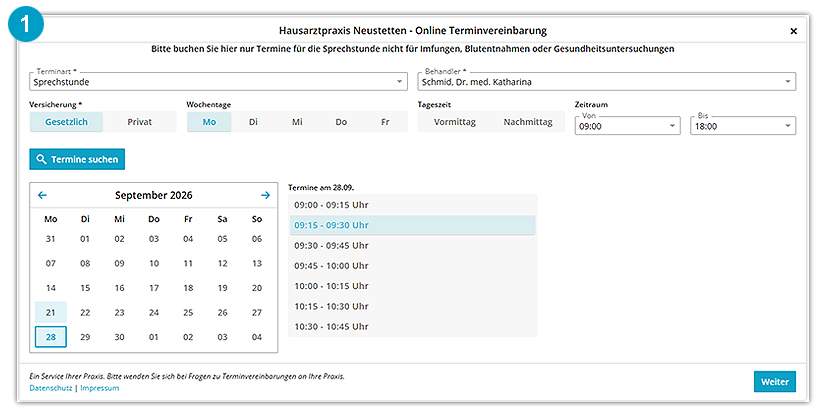The image size is (823, 414).
Task: Go to previous month with left arrow
Action: pos(43,195)
